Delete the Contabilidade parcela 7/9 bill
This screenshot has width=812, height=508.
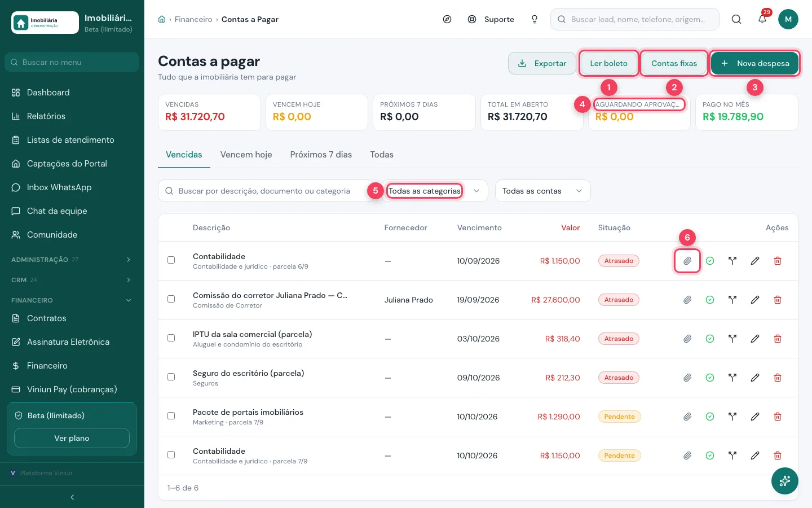point(778,456)
